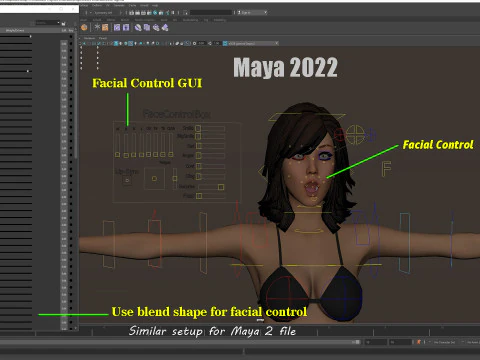Screen dimensions: 480x360
Task: Select the Anger slider handle in FaceControlBox
Action: point(199,155)
